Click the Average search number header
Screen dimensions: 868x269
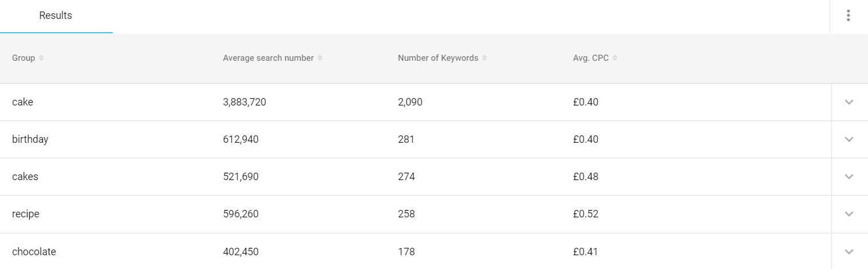(268, 58)
